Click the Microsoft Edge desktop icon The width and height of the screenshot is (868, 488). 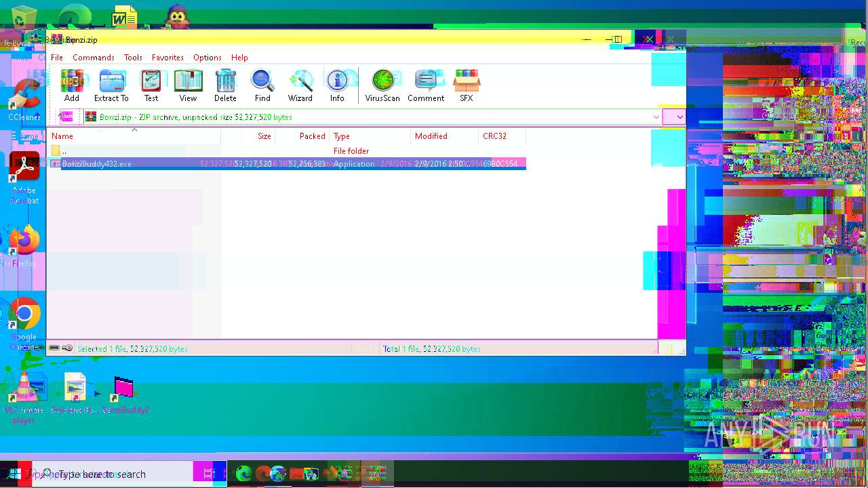pos(74,18)
